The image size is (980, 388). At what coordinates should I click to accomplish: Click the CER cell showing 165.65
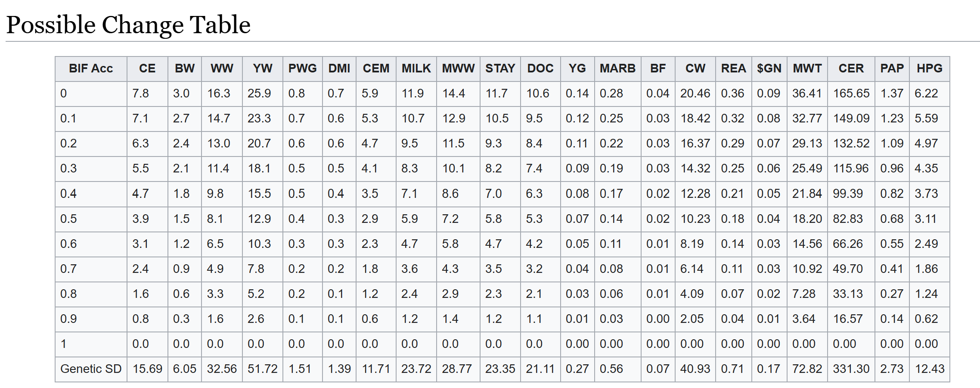pos(851,94)
